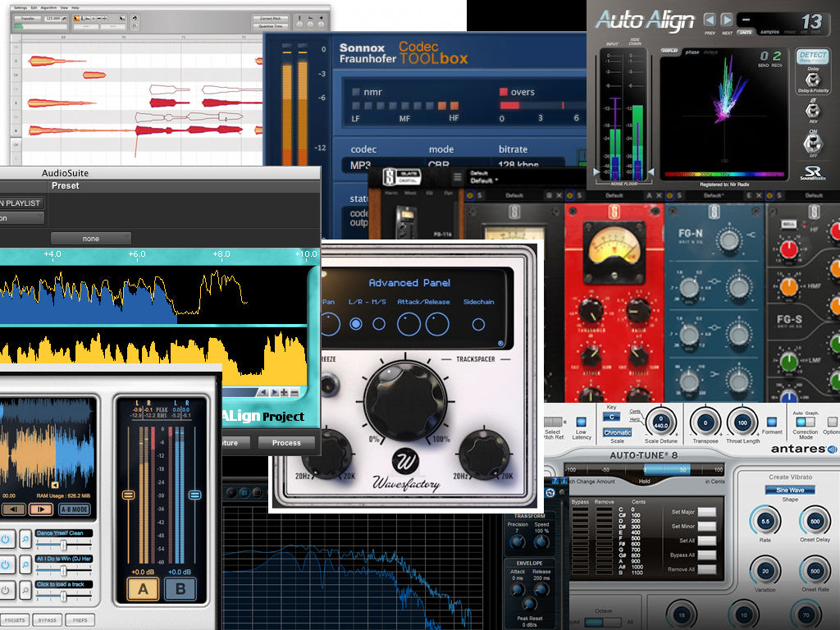Click the orange A level fader handle
The image size is (840, 630).
[x=128, y=495]
